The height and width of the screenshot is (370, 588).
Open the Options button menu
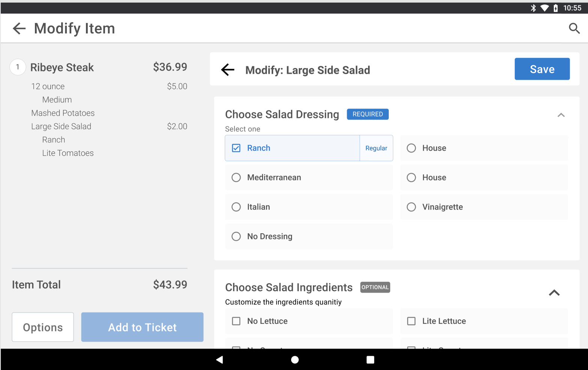pyautogui.click(x=43, y=327)
